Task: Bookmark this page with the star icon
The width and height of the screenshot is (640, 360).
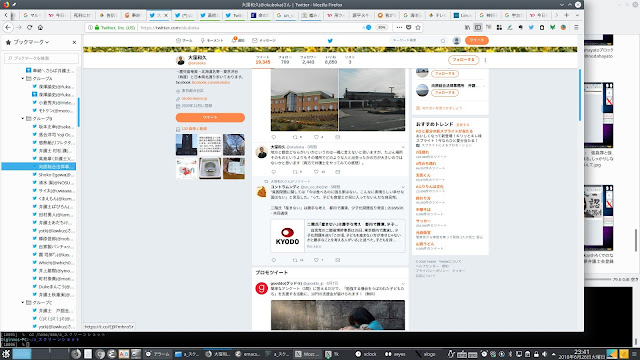Action: pos(418,27)
